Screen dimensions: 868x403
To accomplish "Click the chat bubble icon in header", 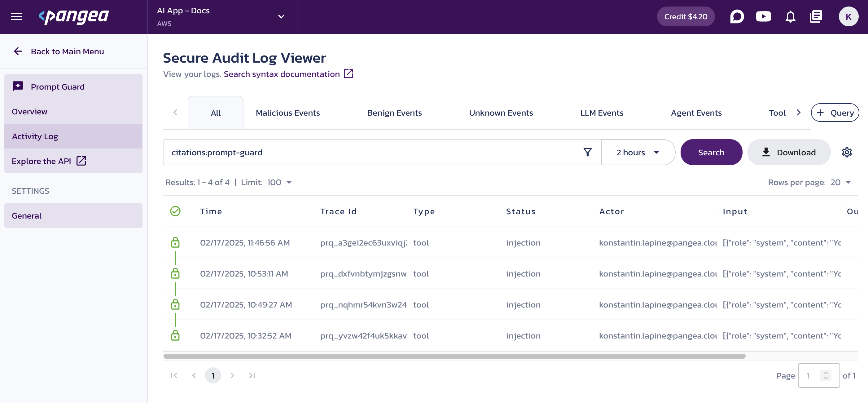I will tap(738, 16).
